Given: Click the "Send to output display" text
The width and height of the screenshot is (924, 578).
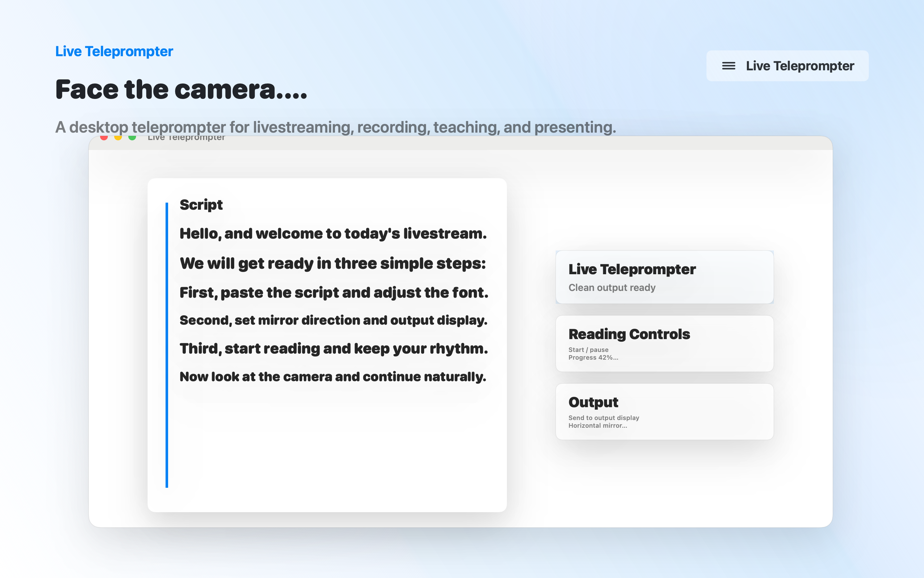Looking at the screenshot, I should pos(604,418).
